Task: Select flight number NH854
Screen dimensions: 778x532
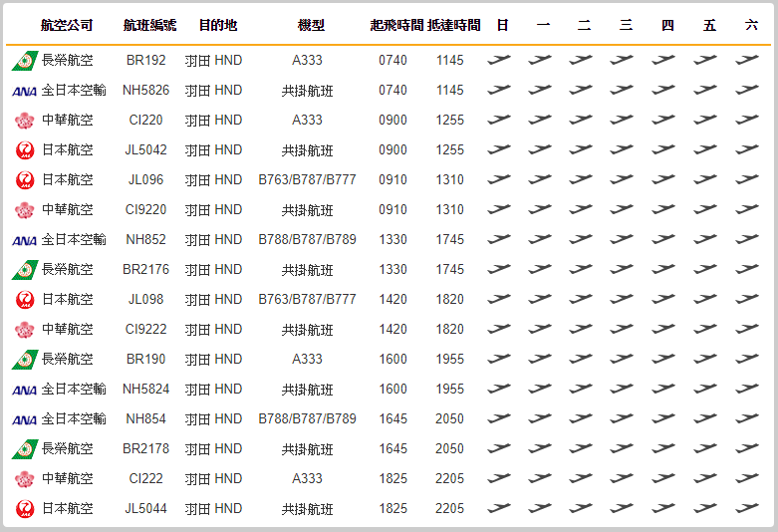Action: click(x=145, y=418)
